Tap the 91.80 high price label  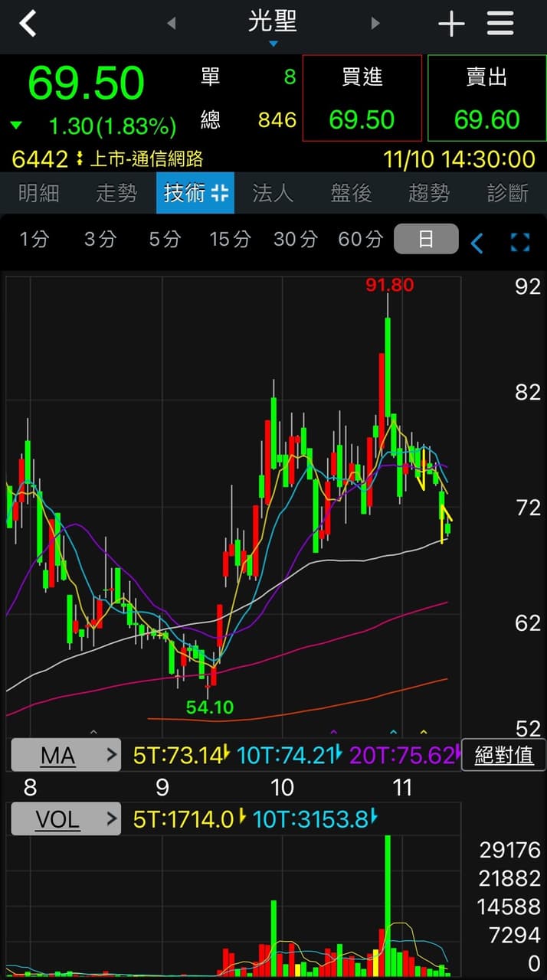[389, 285]
